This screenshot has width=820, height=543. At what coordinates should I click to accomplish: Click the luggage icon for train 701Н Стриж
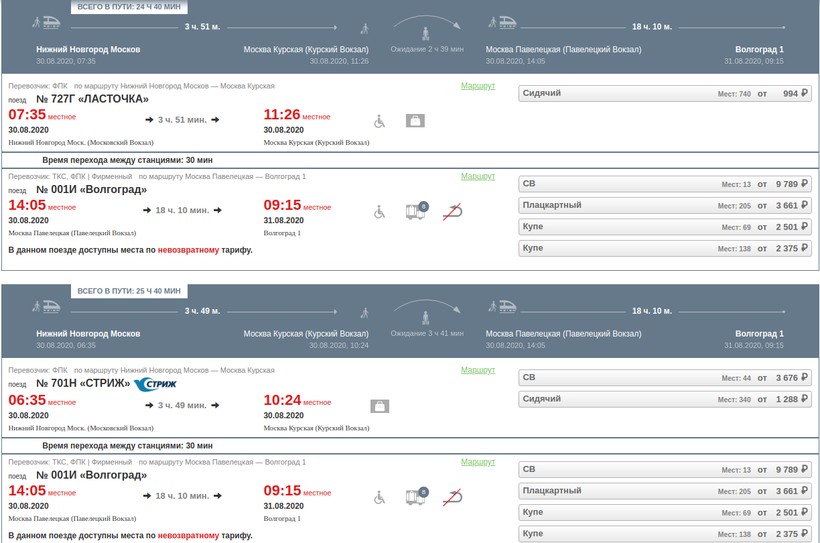(379, 406)
